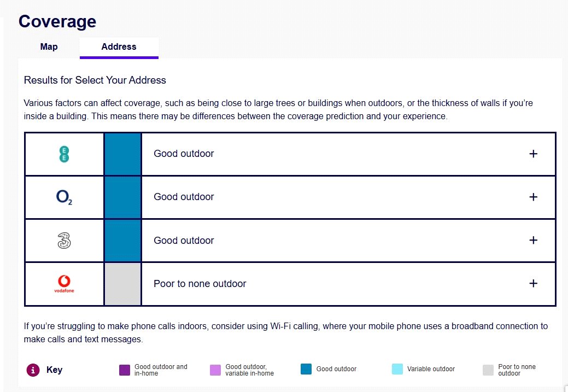
Task: Click the Key information icon
Action: [x=33, y=370]
